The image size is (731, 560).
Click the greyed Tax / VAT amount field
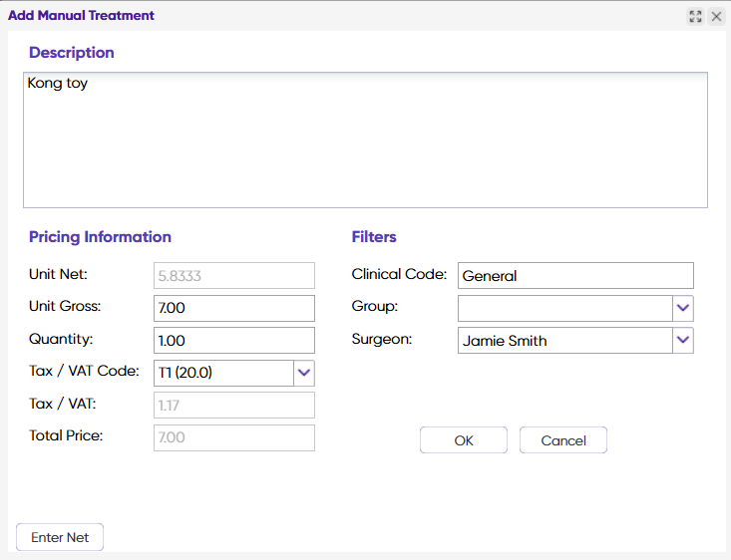[x=234, y=405]
